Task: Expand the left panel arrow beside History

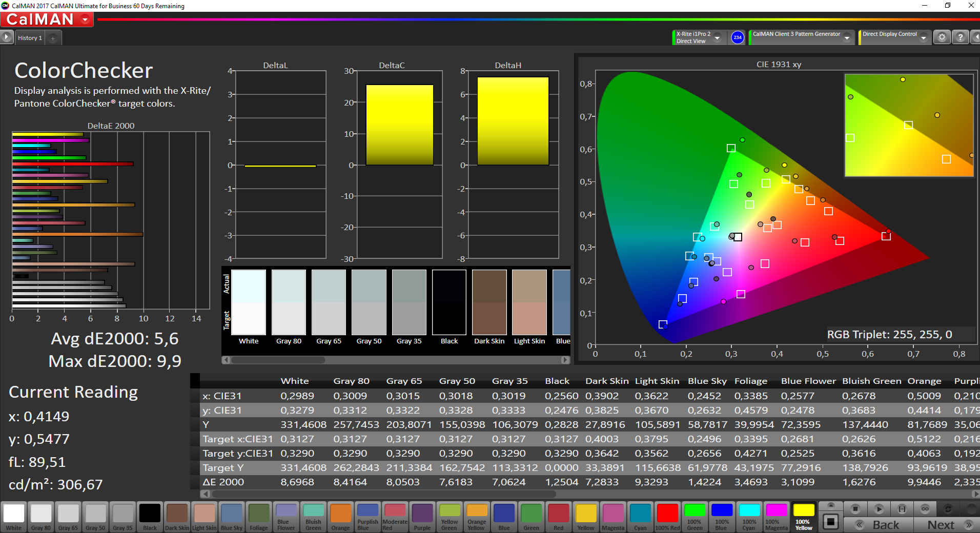Action: [6, 37]
